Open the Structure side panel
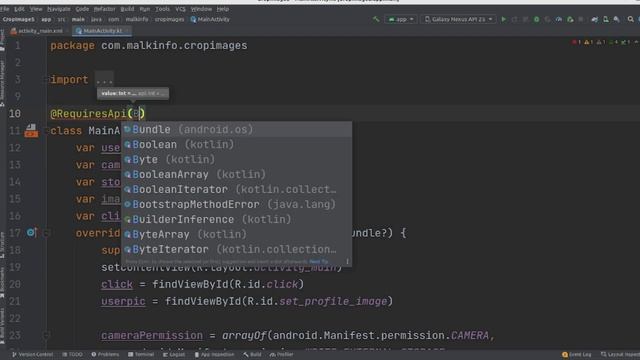Image resolution: width=640 pixels, height=360 pixels. click(x=2, y=245)
